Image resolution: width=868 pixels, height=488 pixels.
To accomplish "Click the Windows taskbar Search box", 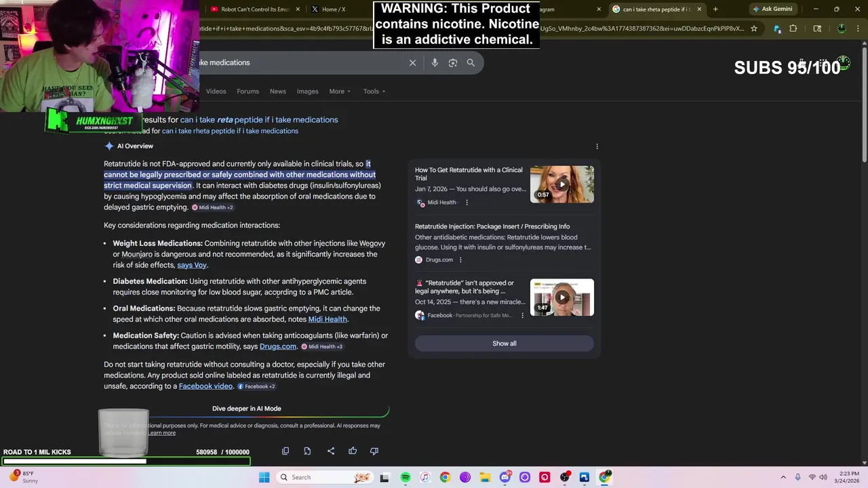I will [325, 477].
